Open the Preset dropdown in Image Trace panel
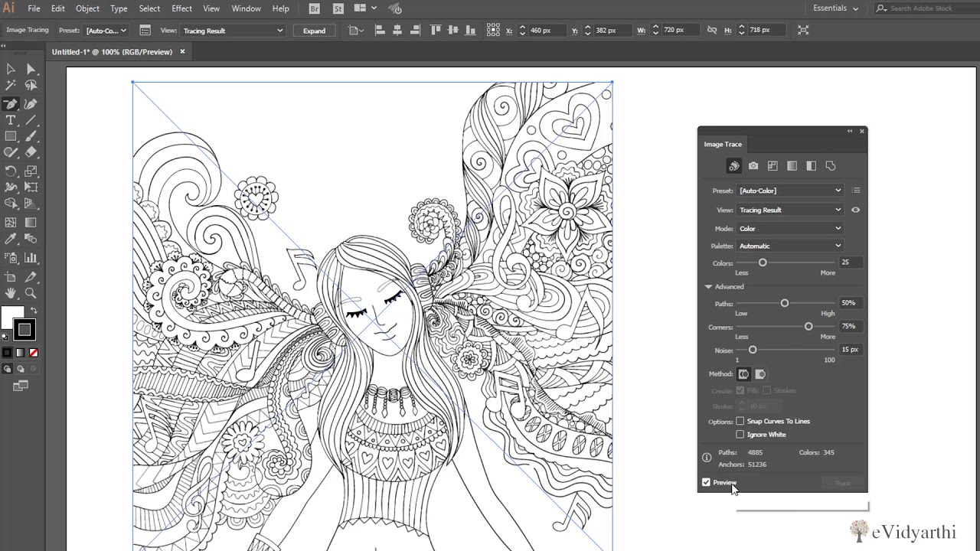This screenshot has width=980, height=551. pos(790,191)
